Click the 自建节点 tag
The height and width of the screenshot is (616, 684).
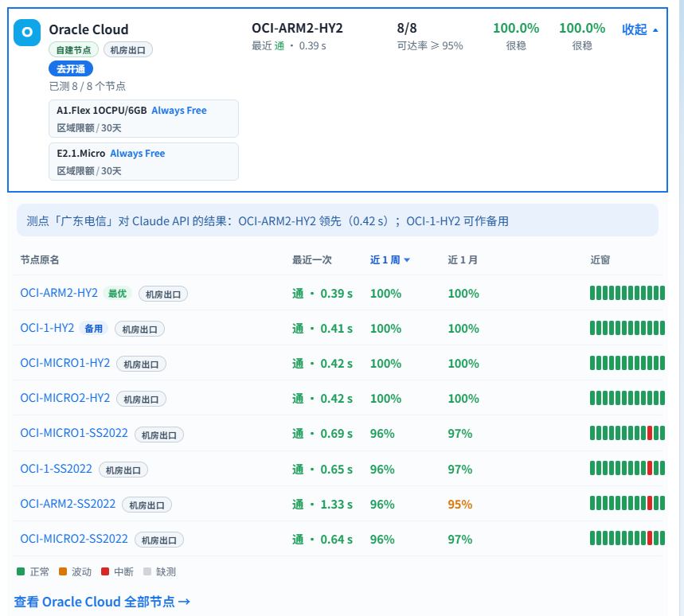click(x=74, y=50)
